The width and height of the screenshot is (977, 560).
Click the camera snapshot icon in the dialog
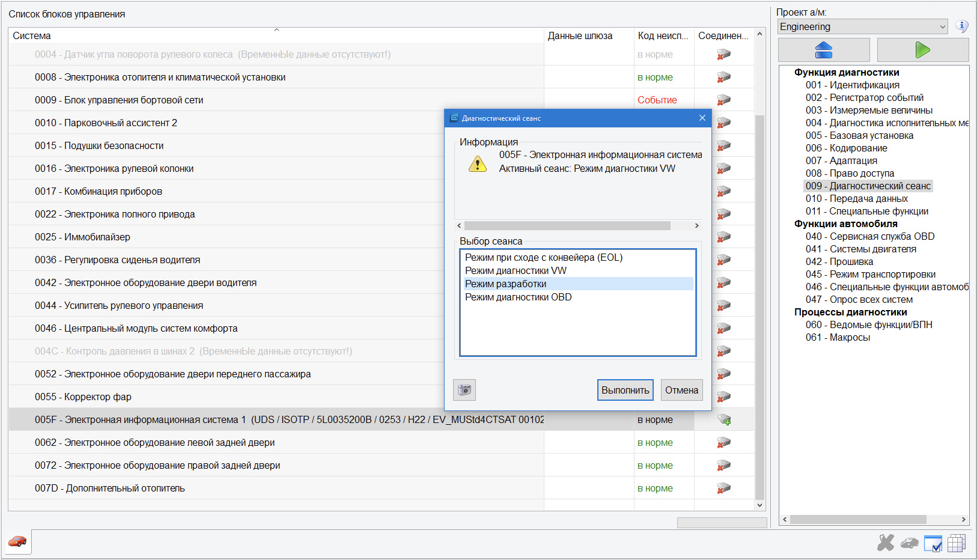pos(464,389)
